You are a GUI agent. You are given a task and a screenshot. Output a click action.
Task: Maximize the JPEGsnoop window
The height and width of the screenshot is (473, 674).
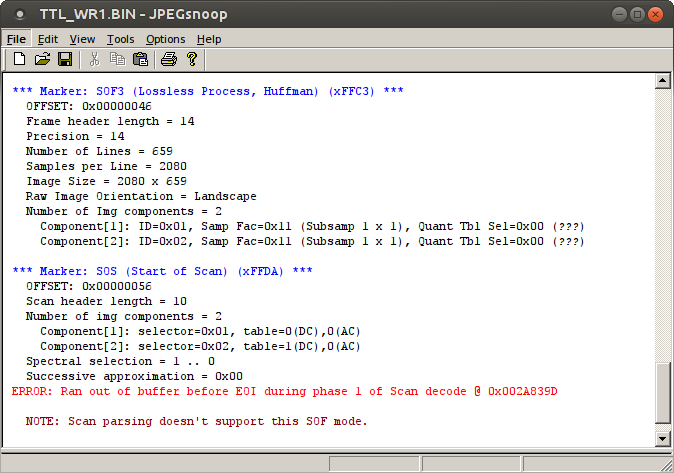tap(637, 15)
